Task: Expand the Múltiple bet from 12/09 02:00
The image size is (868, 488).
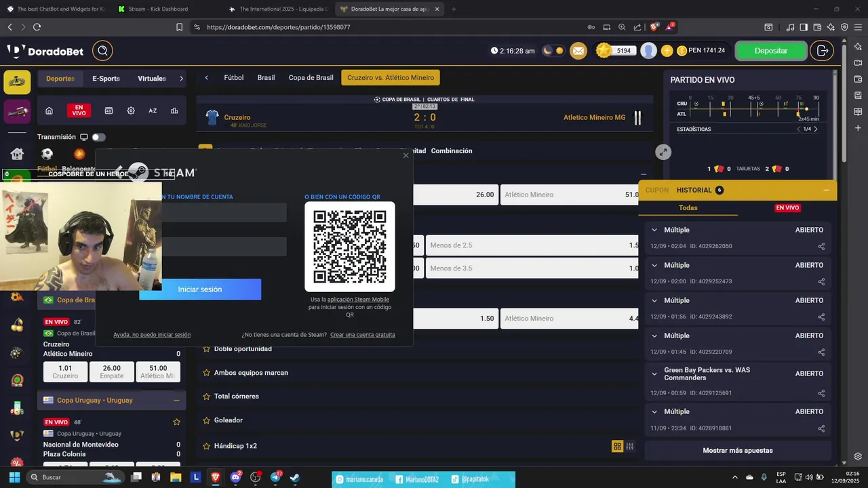Action: (x=654, y=265)
